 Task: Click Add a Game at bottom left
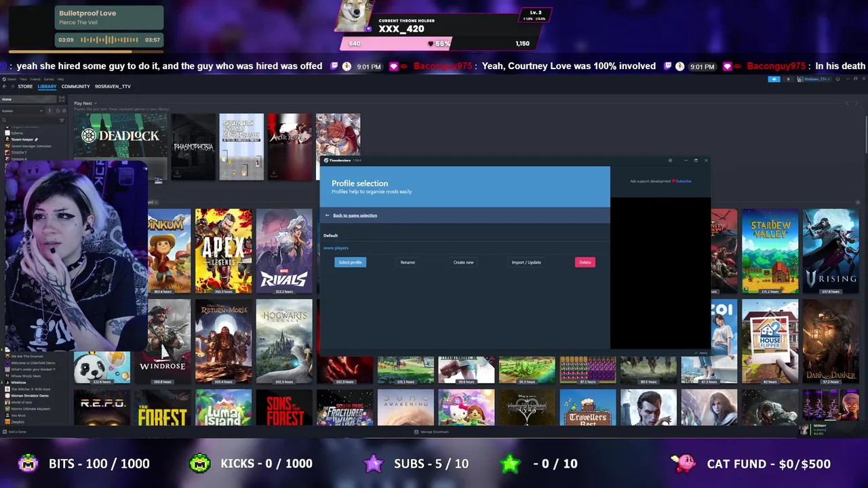[15, 432]
